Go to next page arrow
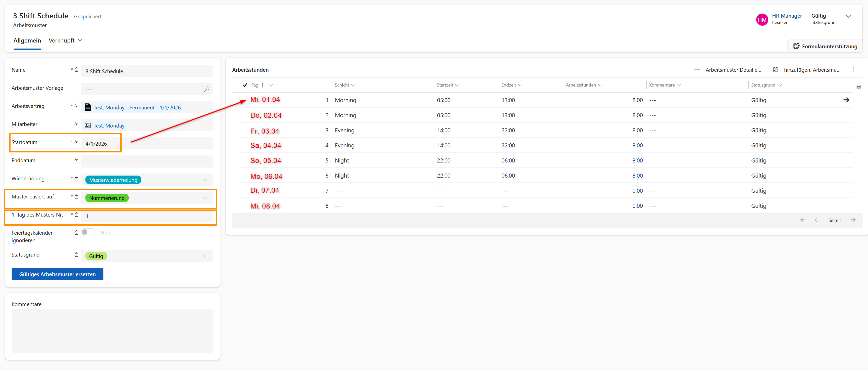This screenshot has height=371, width=868. (x=853, y=220)
